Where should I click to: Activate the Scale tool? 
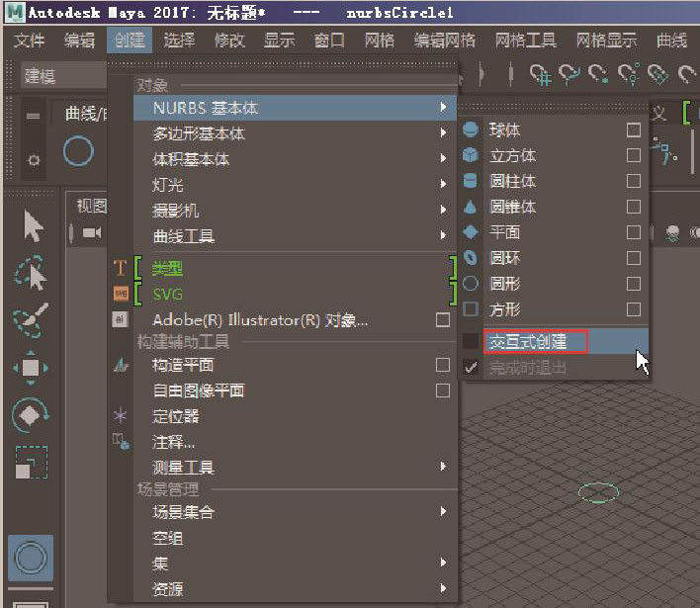32,462
